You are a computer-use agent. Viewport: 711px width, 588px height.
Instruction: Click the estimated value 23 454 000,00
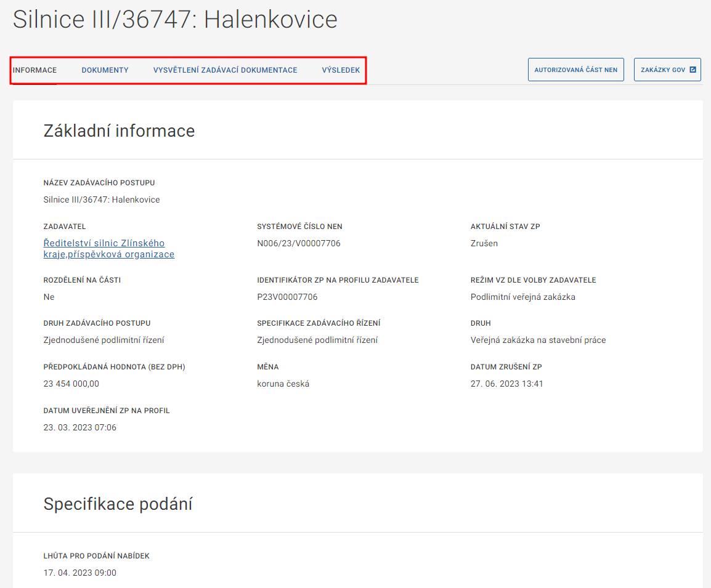(x=71, y=384)
